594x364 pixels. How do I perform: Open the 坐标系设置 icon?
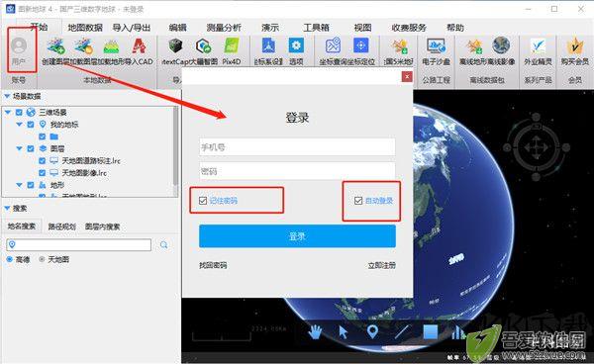(x=268, y=46)
